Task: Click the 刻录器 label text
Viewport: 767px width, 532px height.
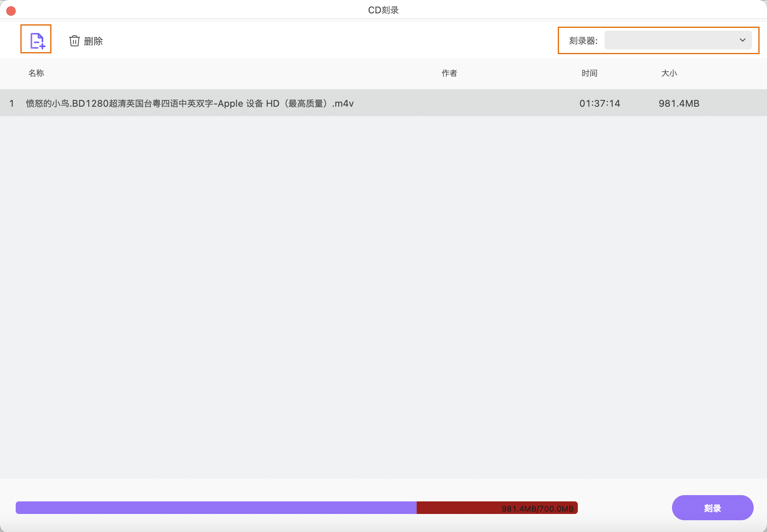Action: (583, 41)
